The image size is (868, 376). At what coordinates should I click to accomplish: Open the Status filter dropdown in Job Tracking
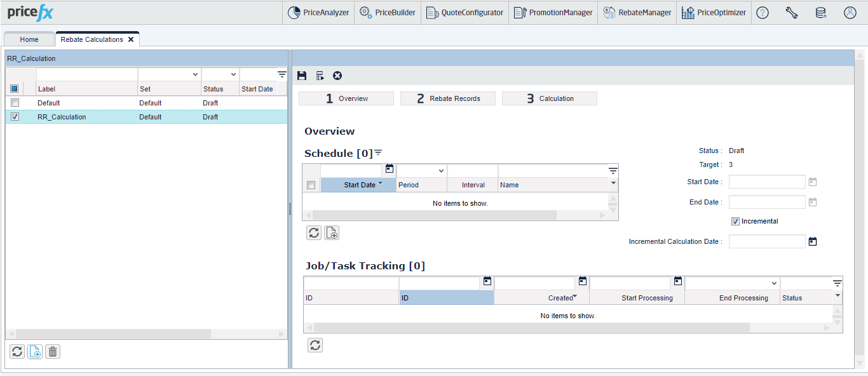774,283
